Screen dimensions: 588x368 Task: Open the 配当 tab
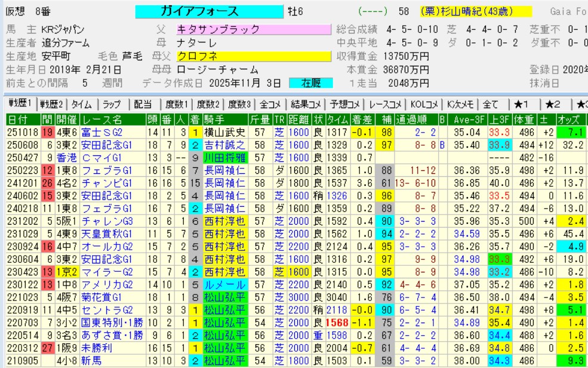[143, 104]
